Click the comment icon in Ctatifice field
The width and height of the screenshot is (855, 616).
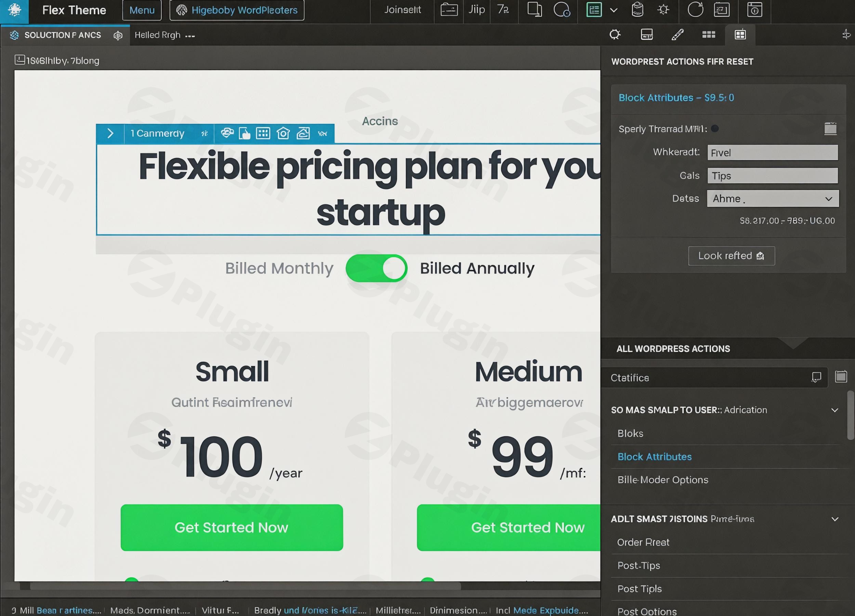pos(816,377)
